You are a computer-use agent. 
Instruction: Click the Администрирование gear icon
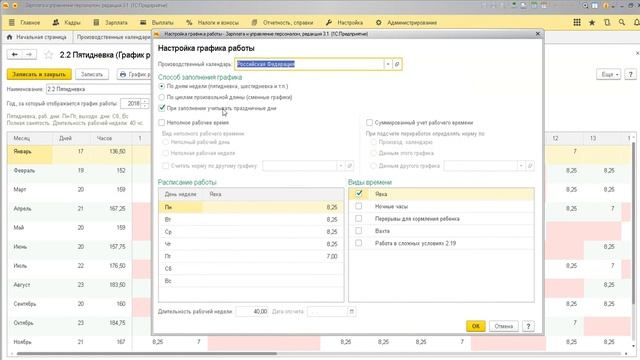[x=378, y=22]
